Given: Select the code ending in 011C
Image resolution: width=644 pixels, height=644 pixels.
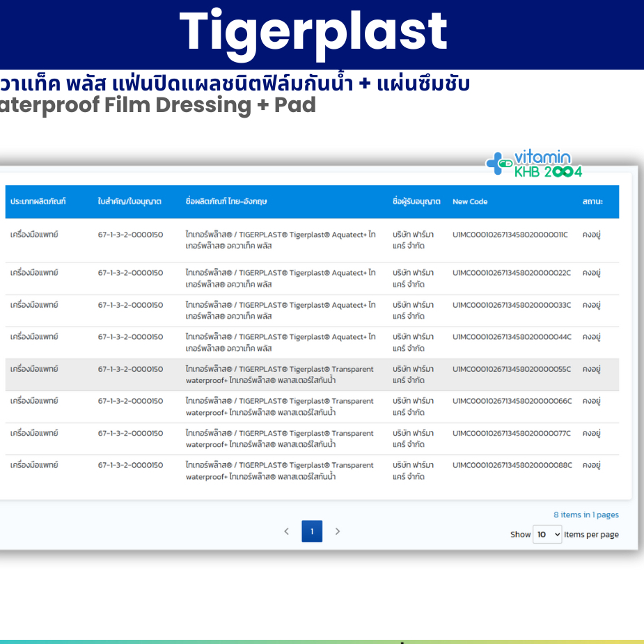Looking at the screenshot, I should [510, 235].
